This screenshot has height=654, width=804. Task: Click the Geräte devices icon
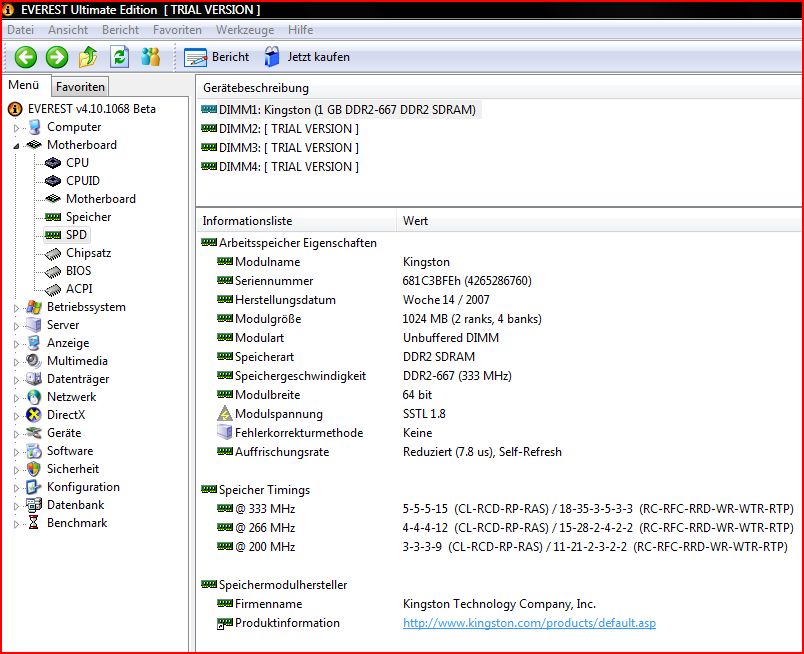(34, 432)
